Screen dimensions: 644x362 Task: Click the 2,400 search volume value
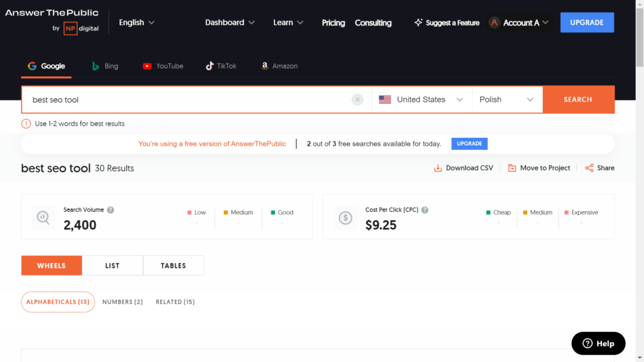click(80, 225)
